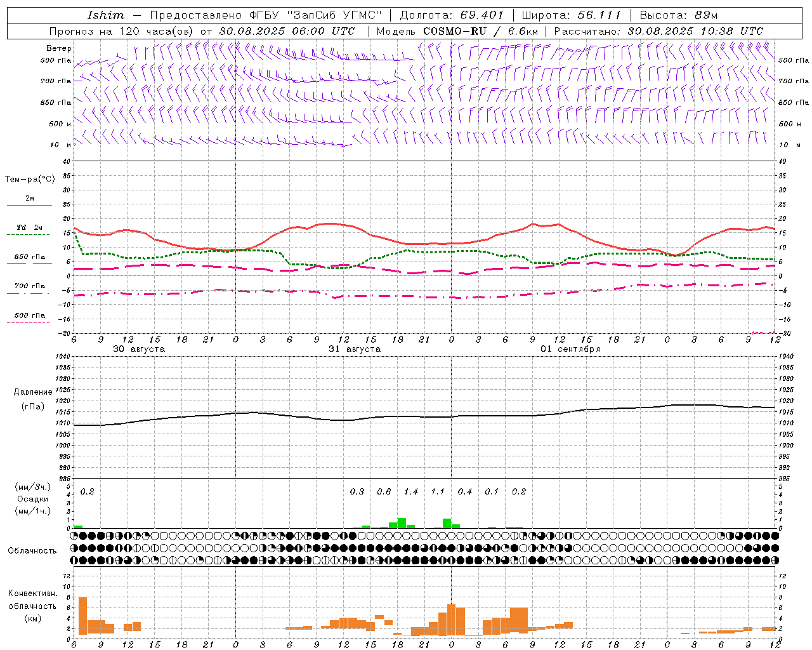Screen dimensions: 812x650
Task: Click the precipitation total "1.1"
Action: (438, 491)
